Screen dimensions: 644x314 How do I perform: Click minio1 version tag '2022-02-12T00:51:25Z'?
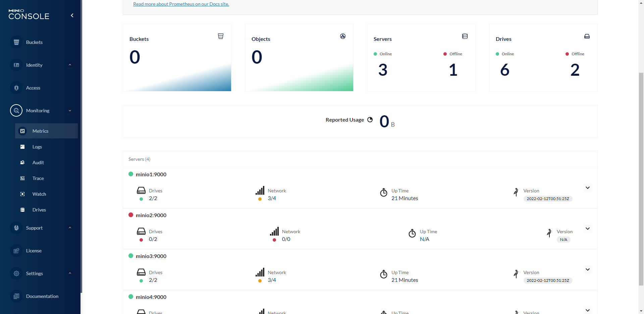tap(548, 199)
